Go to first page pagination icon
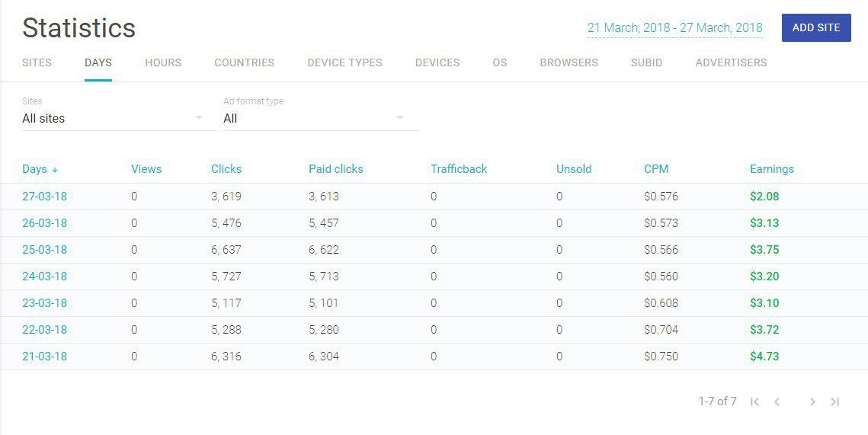The height and width of the screenshot is (435, 868). 754,401
